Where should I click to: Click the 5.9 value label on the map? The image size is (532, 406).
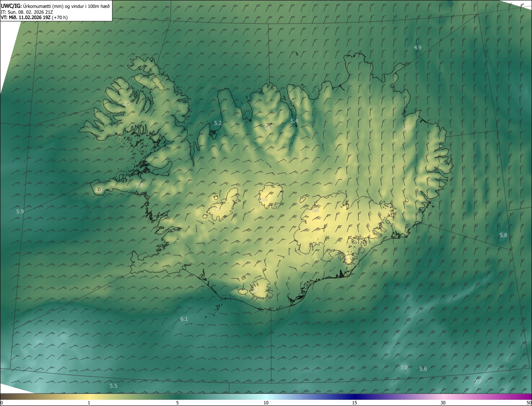point(20,212)
